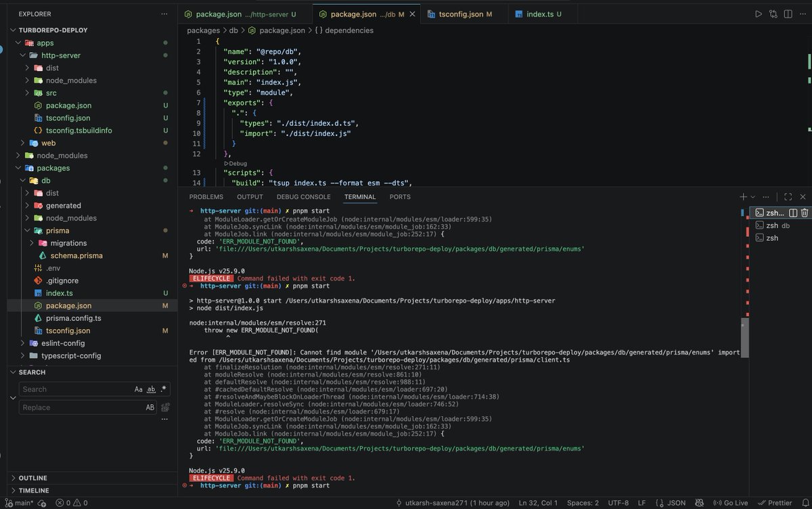The height and width of the screenshot is (509, 812).
Task: Close the terminal panel
Action: [x=802, y=196]
